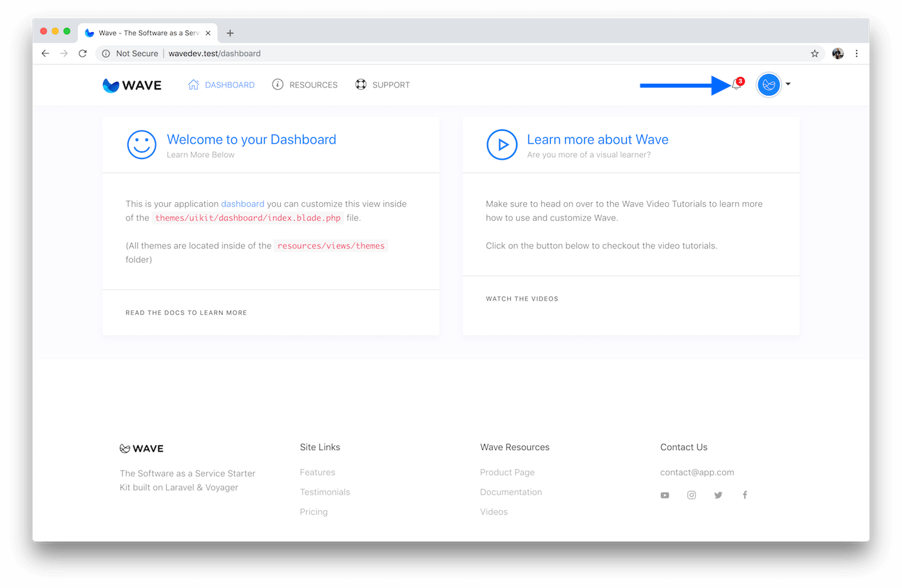Open the Facebook icon in footer
Viewport: 902px width, 588px height.
point(745,495)
